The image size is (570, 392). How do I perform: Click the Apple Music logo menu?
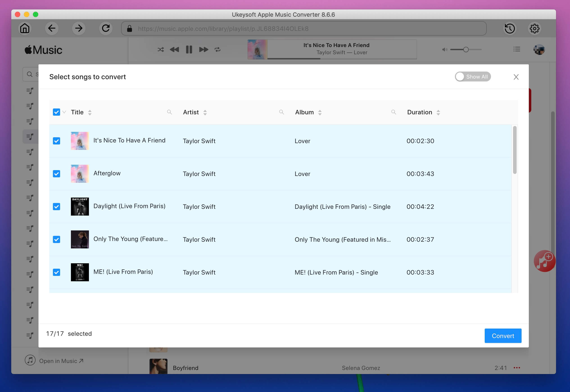click(x=43, y=49)
